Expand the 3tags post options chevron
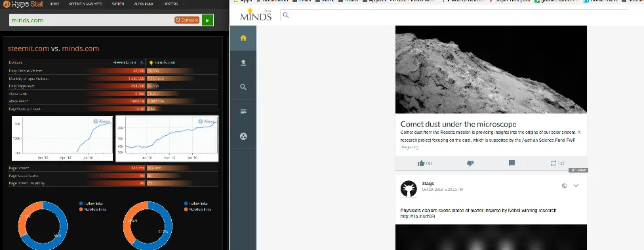This screenshot has width=644, height=250. pos(576,186)
